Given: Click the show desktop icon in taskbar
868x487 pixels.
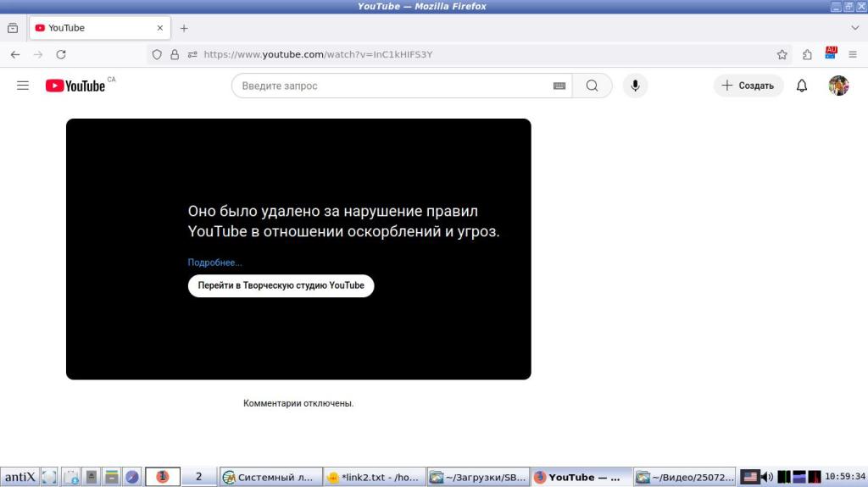Looking at the screenshot, I should click(x=48, y=477).
